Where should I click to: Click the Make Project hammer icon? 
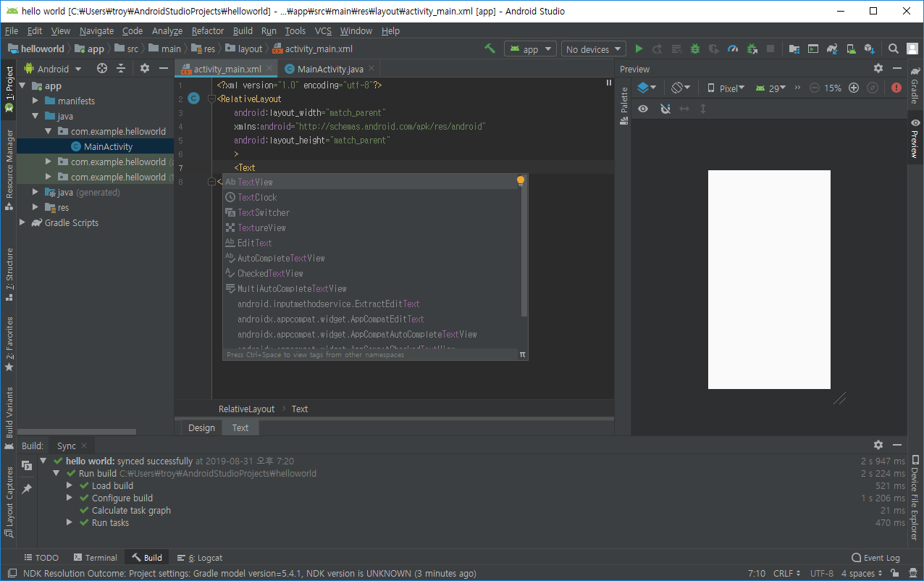pyautogui.click(x=490, y=49)
